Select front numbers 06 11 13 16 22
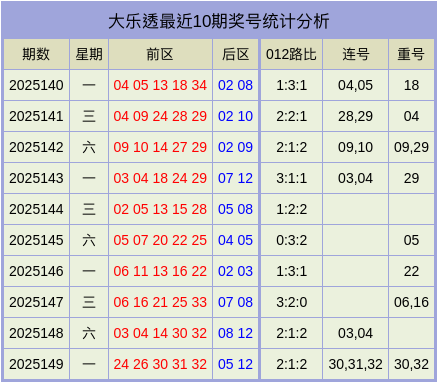Image resolution: width=438 pixels, height=383 pixels. pyautogui.click(x=160, y=271)
